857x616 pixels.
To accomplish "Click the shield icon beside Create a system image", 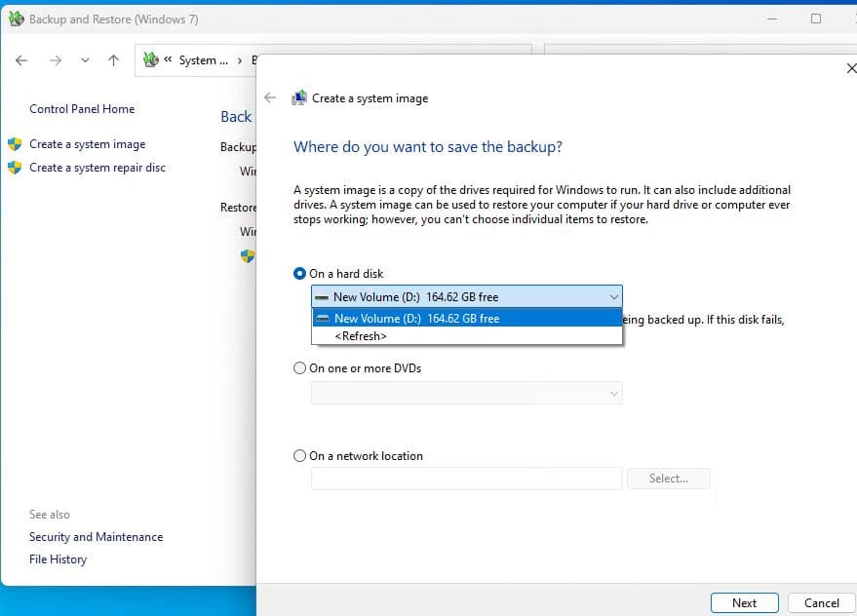I will point(15,144).
